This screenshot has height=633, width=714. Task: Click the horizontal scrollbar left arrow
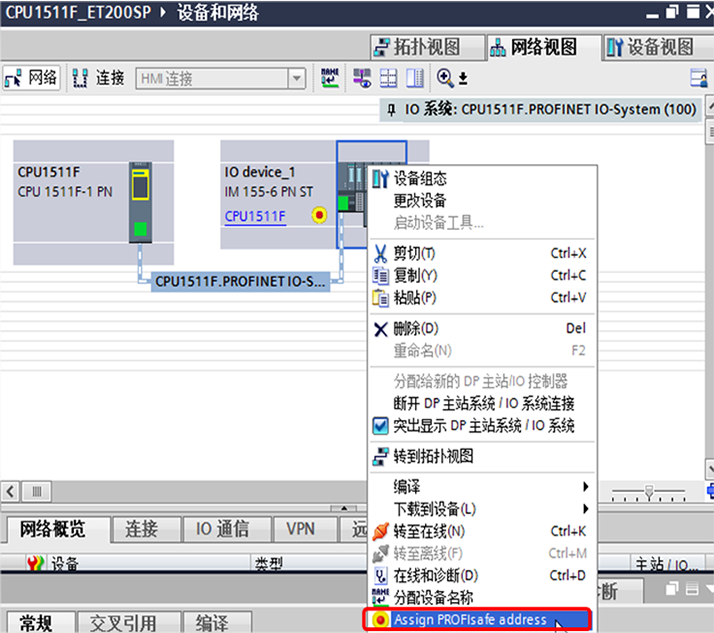pos(10,491)
